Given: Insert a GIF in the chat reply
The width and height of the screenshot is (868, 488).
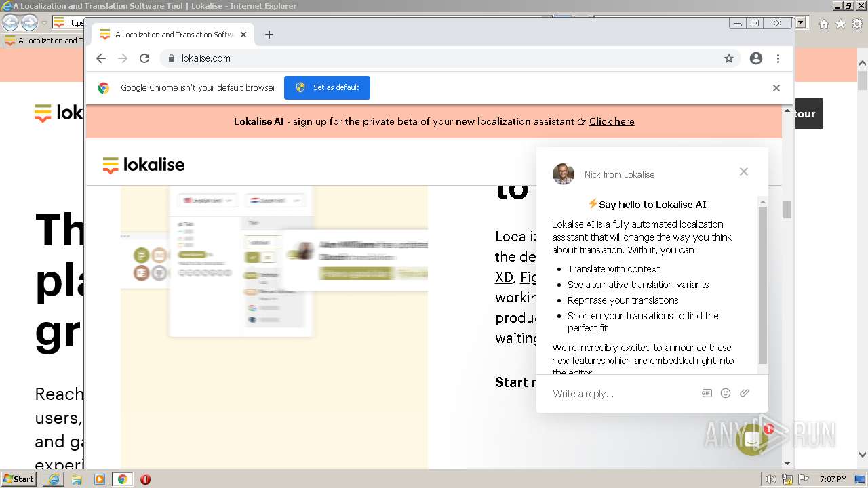Looking at the screenshot, I should tap(707, 393).
